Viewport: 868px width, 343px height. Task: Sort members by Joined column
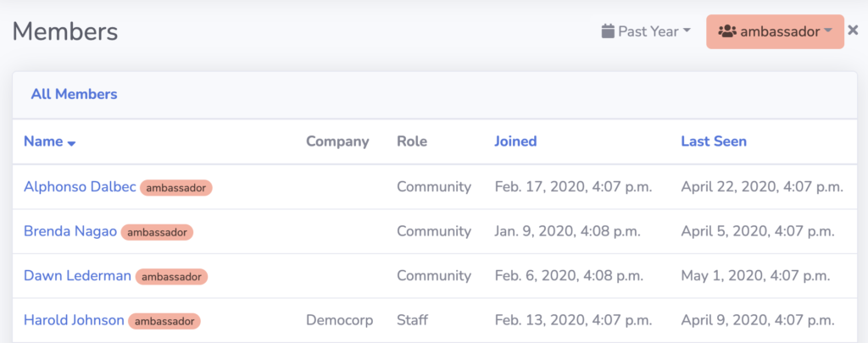click(x=515, y=141)
